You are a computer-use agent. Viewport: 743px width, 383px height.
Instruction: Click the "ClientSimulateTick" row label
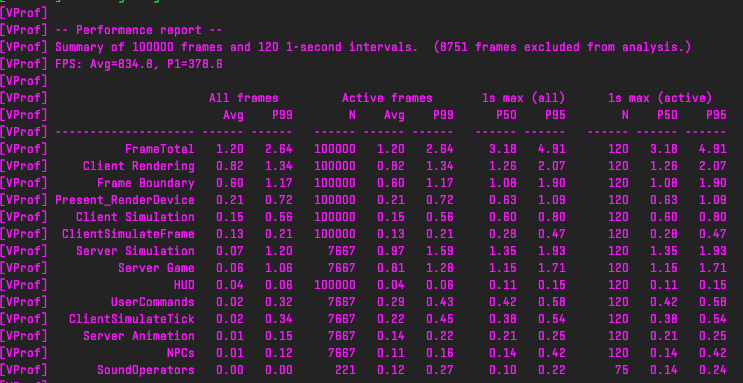coord(132,319)
